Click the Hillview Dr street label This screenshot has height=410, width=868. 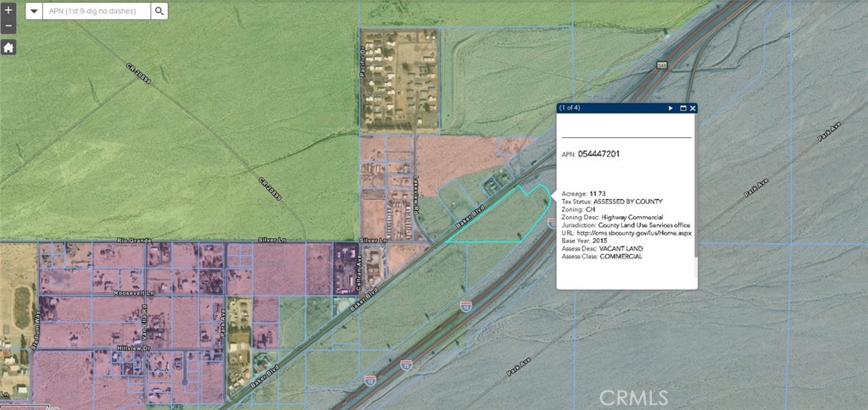(133, 347)
